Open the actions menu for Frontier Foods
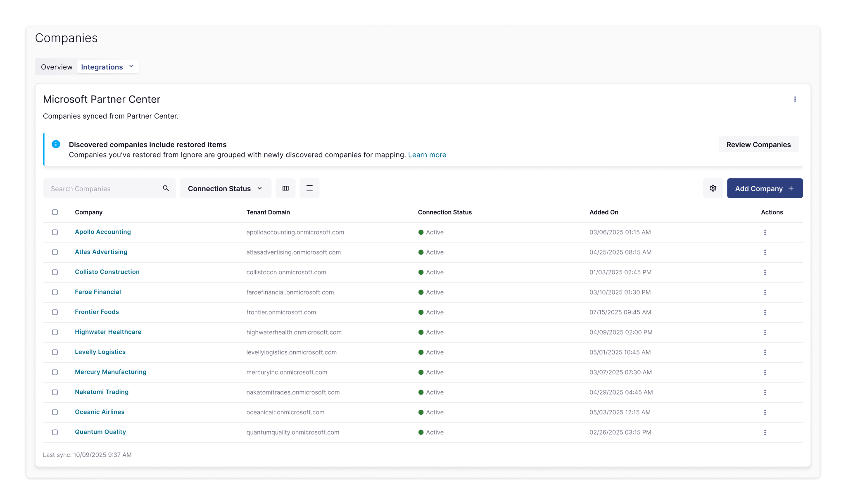The width and height of the screenshot is (846, 504). (765, 312)
